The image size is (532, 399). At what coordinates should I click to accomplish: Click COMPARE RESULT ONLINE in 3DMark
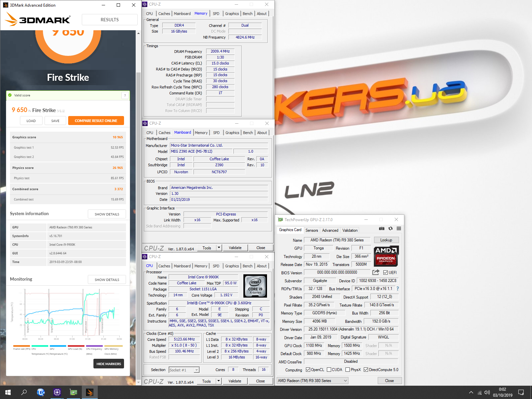96,121
